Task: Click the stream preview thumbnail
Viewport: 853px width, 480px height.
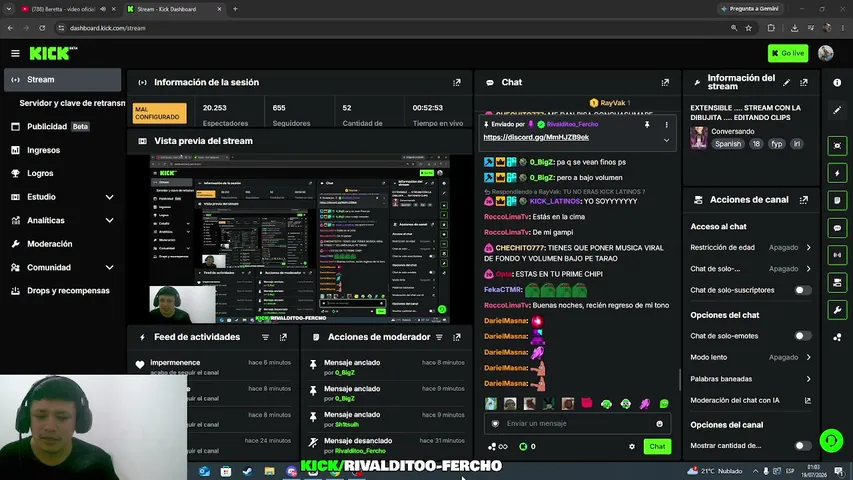Action: [x=299, y=238]
